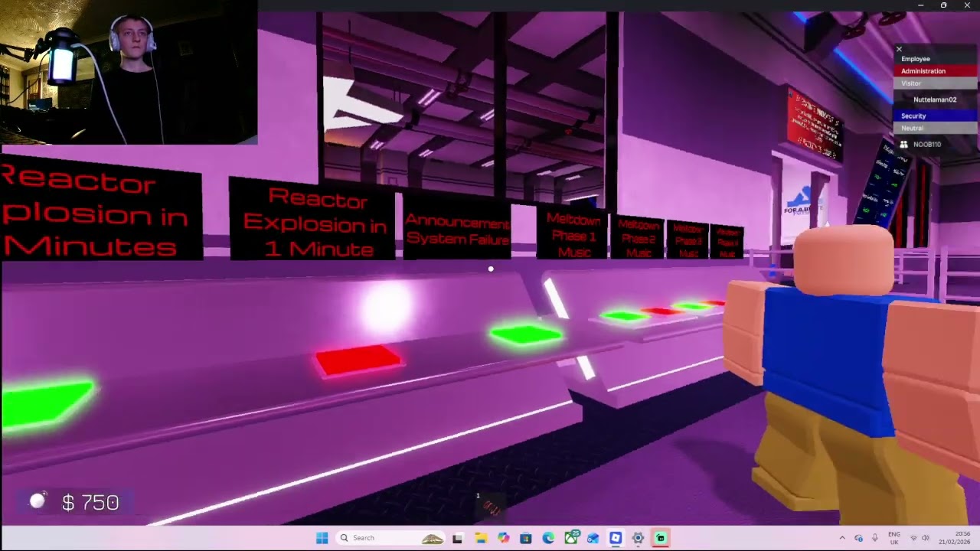Click the blue-shirted Roblox avatar
Image resolution: width=980 pixels, height=551 pixels.
850,375
